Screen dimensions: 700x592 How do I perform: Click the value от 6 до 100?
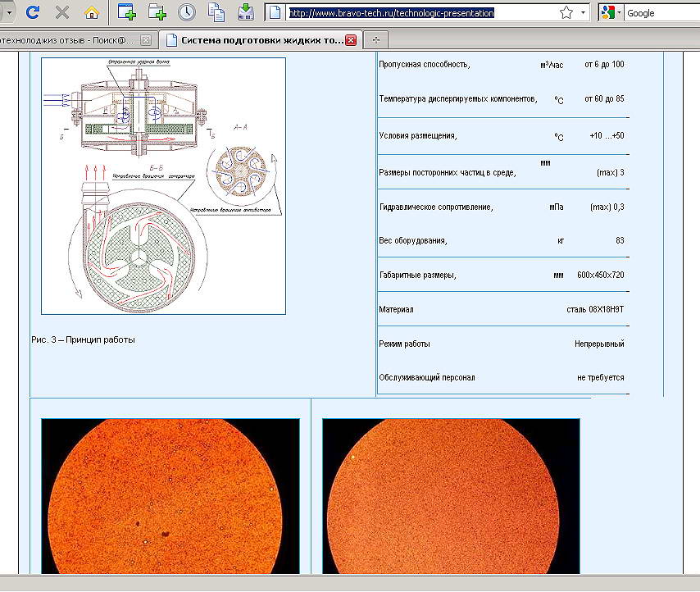point(604,64)
